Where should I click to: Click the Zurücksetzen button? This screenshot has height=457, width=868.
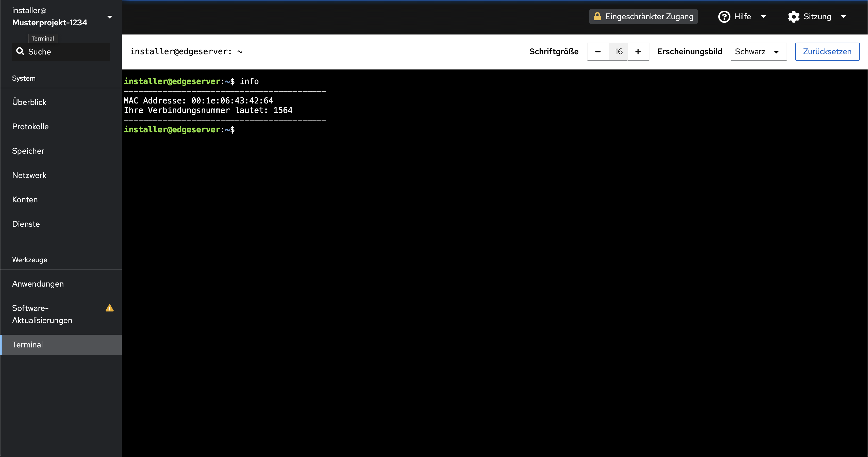click(x=827, y=51)
